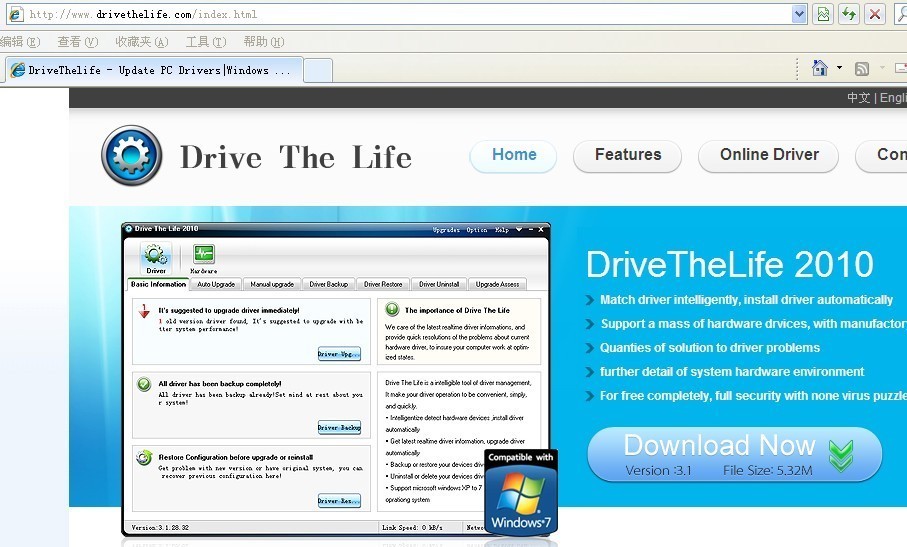Open the 帮助(H) menu

click(x=264, y=42)
